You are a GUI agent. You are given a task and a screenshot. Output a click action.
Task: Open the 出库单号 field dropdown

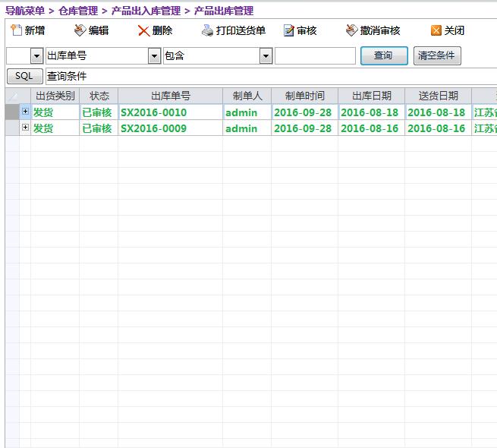pos(154,56)
